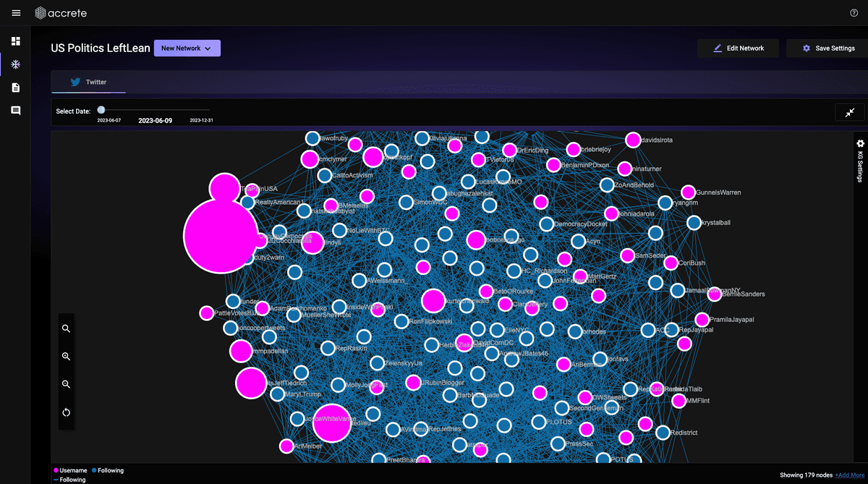
Task: Select the RonFilipkowski node
Action: point(401,321)
